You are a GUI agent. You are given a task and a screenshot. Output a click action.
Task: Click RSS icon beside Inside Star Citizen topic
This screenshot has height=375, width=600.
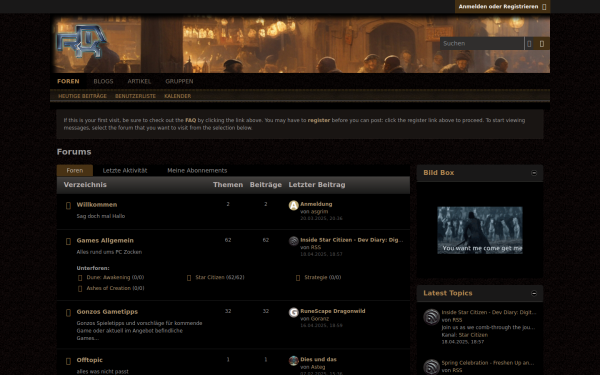coord(431,317)
